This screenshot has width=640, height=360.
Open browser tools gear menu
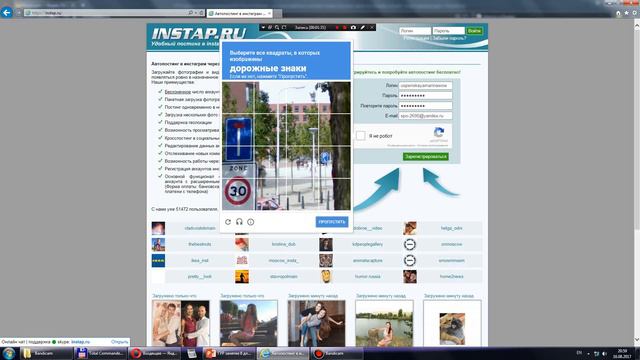635,13
